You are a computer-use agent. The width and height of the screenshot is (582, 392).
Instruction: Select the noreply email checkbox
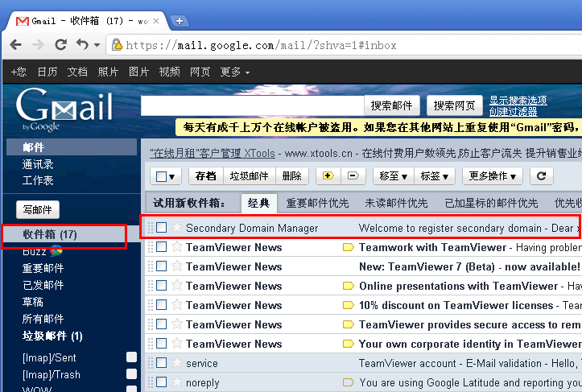pos(162,382)
